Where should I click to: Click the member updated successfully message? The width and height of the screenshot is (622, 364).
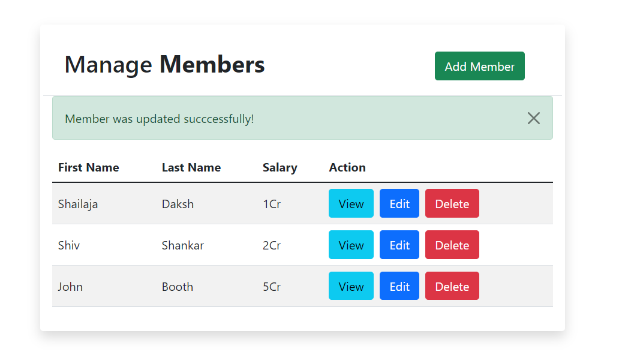(159, 119)
